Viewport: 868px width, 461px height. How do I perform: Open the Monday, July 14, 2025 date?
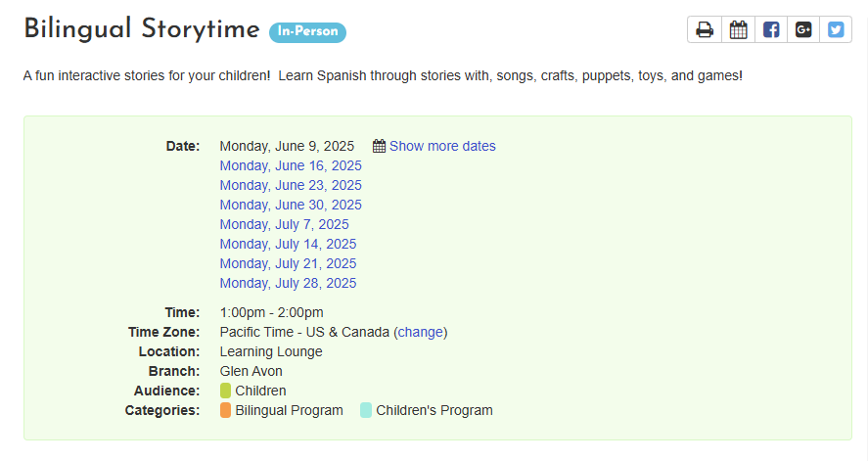[288, 244]
